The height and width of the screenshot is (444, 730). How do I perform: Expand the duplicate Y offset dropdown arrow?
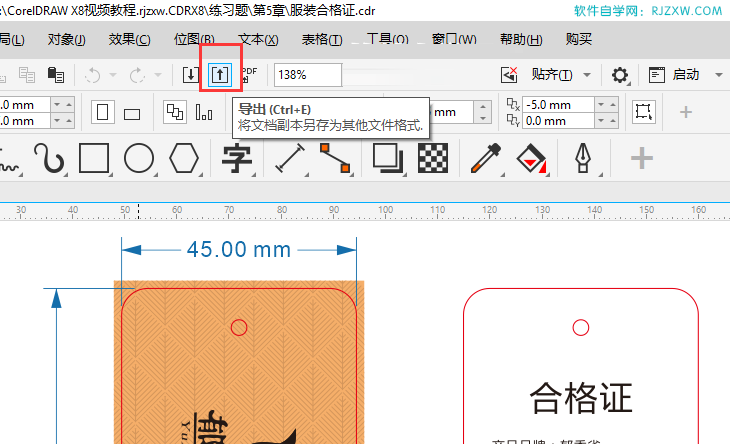(601, 121)
